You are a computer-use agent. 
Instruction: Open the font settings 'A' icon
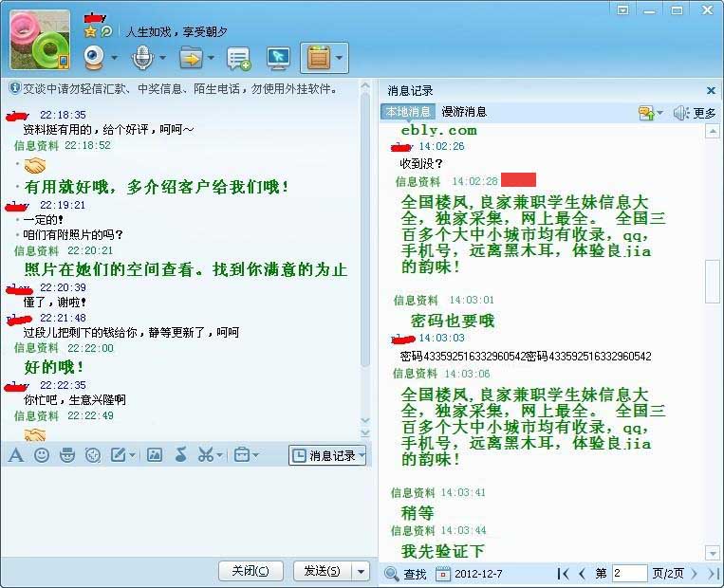click(x=15, y=455)
